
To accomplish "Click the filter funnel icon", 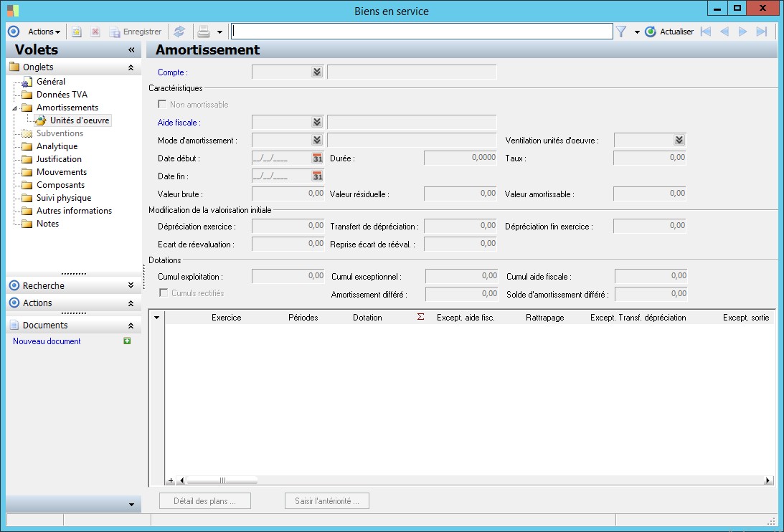I will 621,32.
